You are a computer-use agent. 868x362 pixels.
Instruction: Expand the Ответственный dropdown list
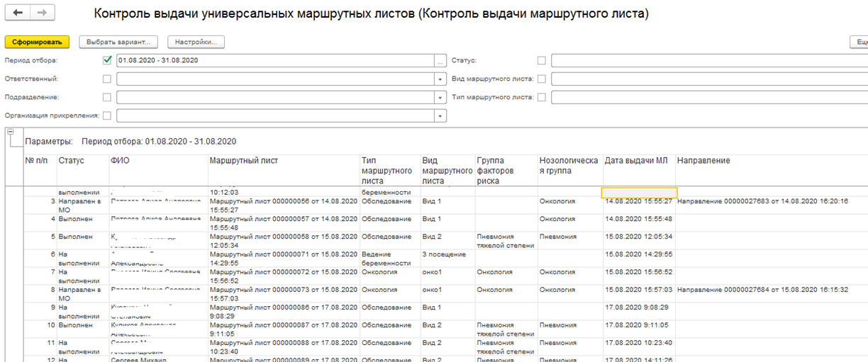[440, 79]
